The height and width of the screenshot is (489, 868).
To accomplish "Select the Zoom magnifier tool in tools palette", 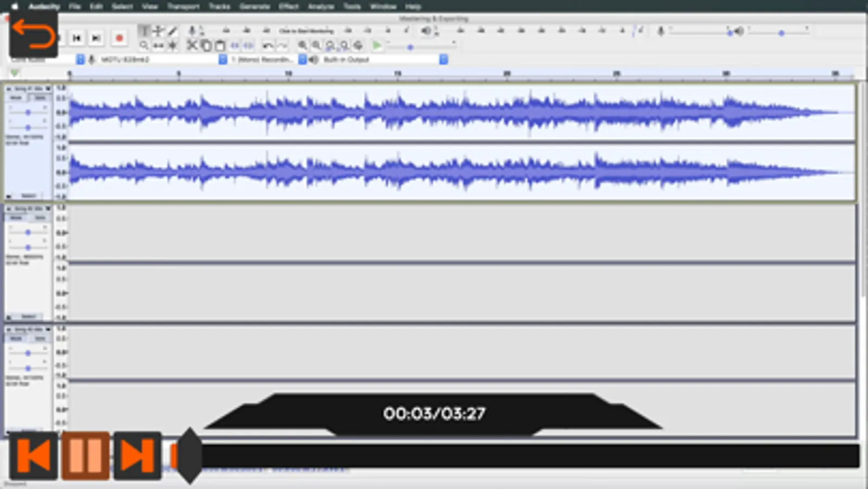I will point(144,46).
